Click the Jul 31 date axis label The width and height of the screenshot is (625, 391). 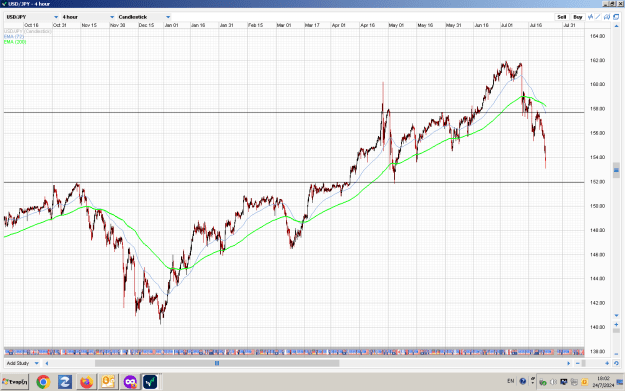pos(569,25)
